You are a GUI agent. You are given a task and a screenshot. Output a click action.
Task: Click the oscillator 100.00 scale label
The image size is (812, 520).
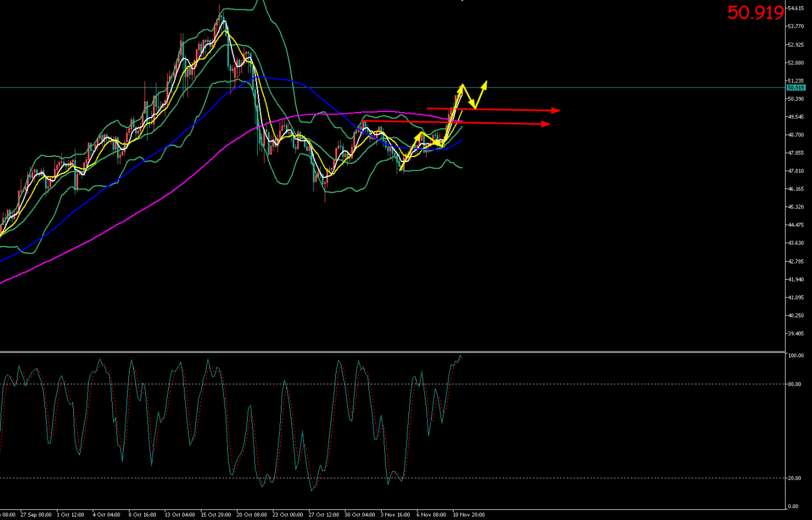tap(796, 355)
